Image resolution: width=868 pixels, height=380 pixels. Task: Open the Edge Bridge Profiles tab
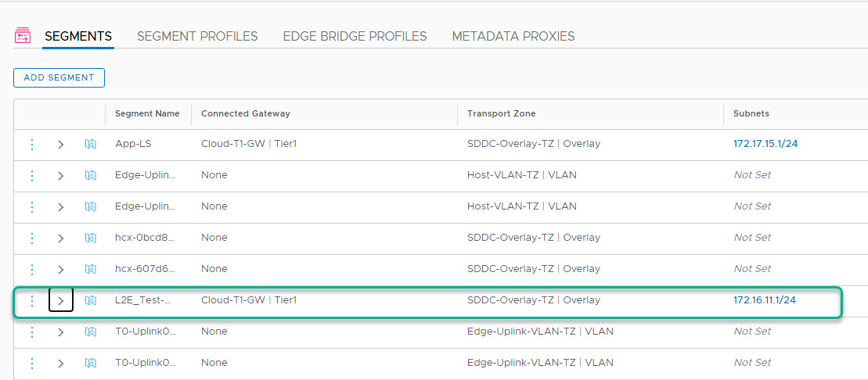pos(355,36)
